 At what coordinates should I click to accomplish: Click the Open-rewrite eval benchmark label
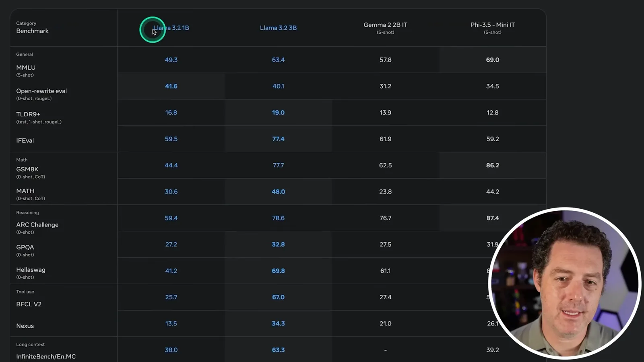[x=41, y=91]
